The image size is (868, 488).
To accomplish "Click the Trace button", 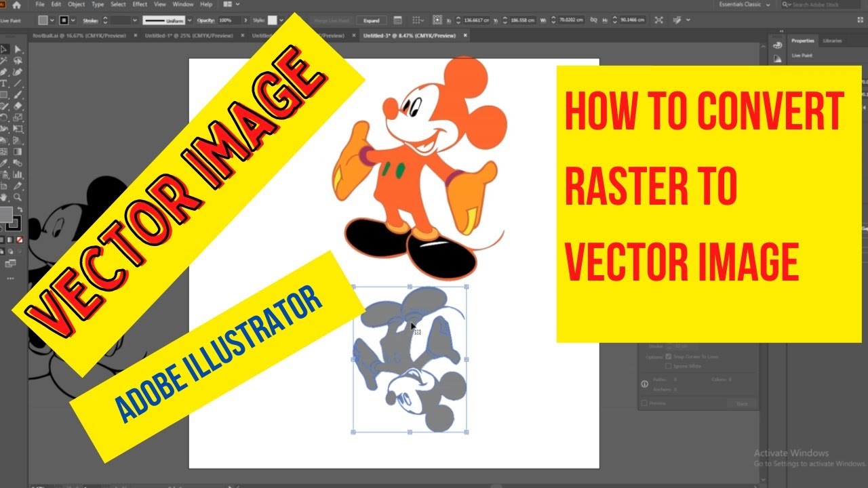I will [x=741, y=403].
